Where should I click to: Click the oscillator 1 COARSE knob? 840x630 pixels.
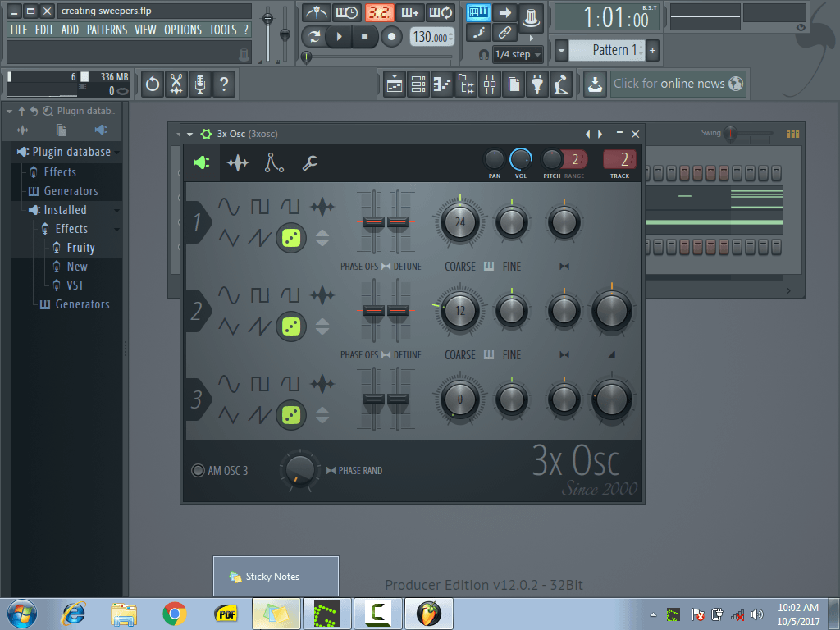click(459, 221)
